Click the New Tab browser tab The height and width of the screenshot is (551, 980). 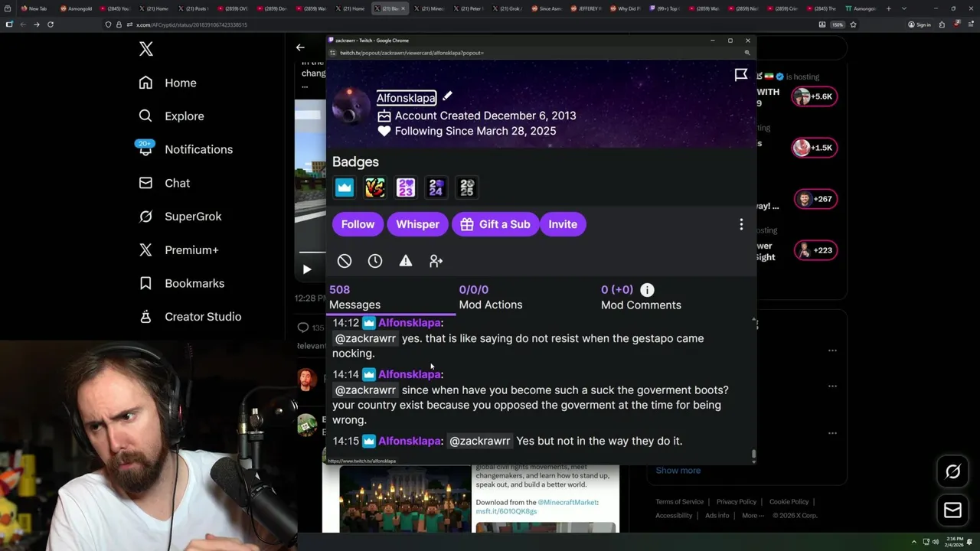point(34,8)
